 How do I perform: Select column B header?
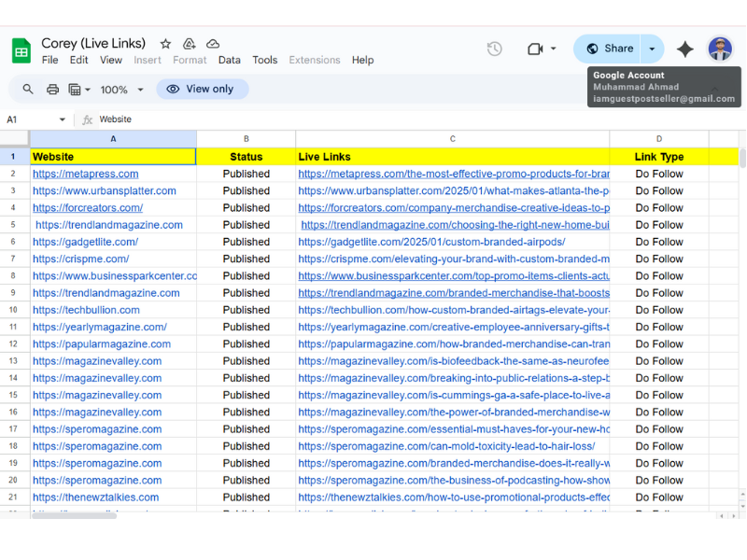tap(246, 139)
